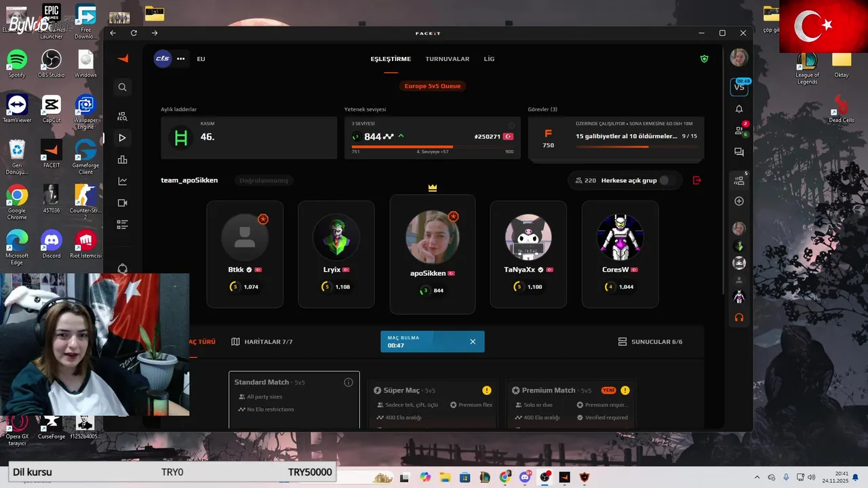The height and width of the screenshot is (488, 868).
Task: Click Discord icon in the taskbar
Action: [524, 477]
